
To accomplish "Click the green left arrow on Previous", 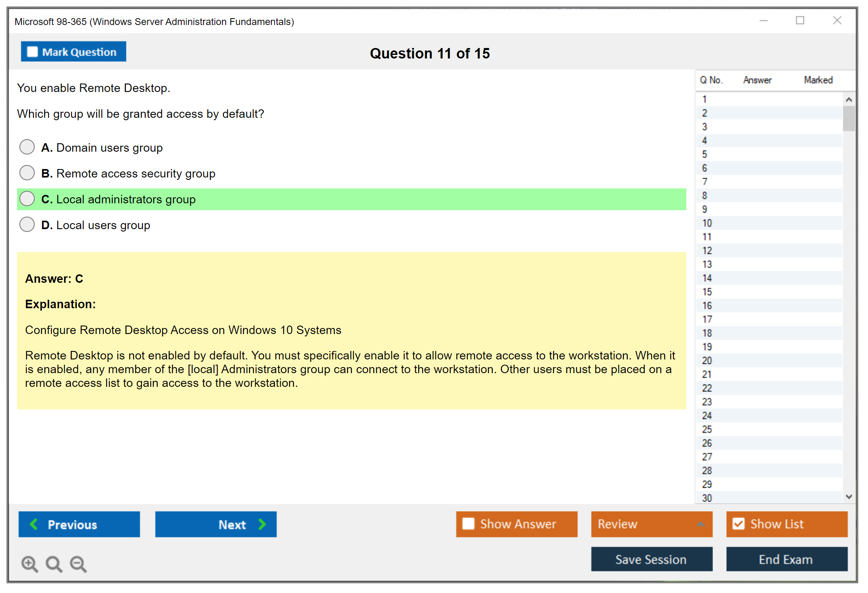I will 34,524.
